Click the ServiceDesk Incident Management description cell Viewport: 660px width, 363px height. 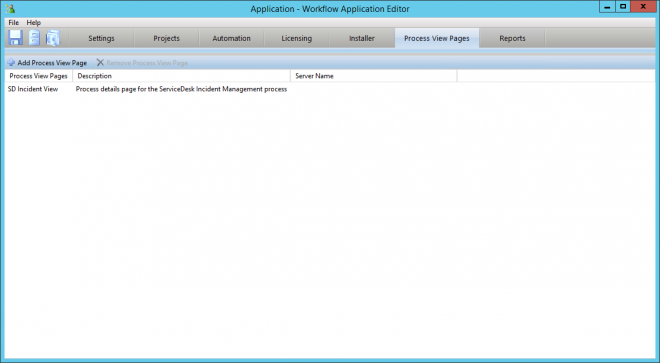pos(181,89)
